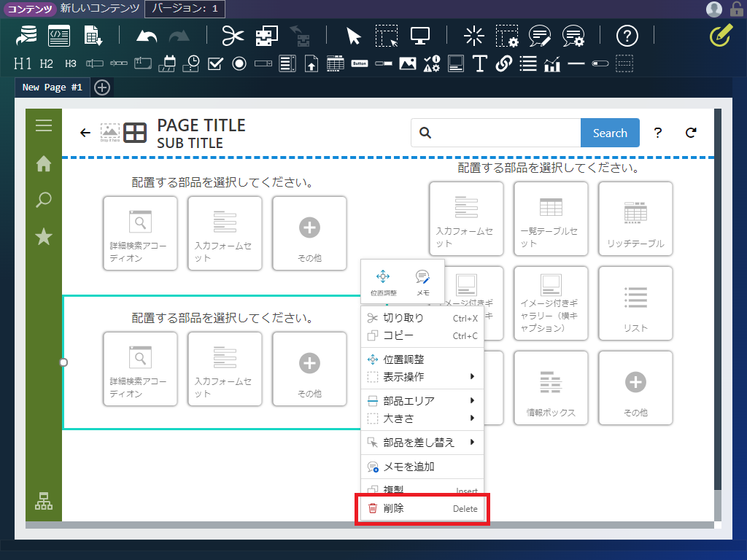Click the blue Search button
Image resolution: width=747 pixels, height=560 pixels.
[x=610, y=133]
